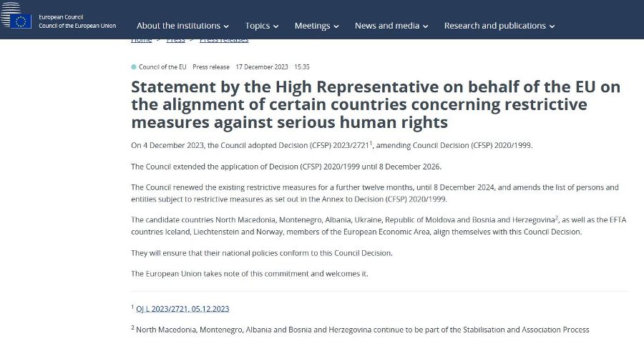Go to the Press releases breadcrumb
The height and width of the screenshot is (346, 644).
[224, 41]
